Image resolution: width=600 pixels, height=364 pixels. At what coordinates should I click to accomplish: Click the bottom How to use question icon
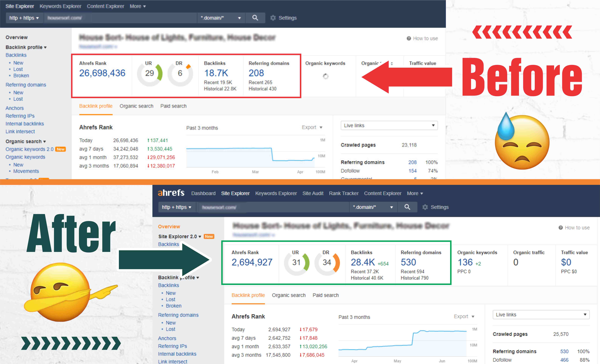[561, 228]
